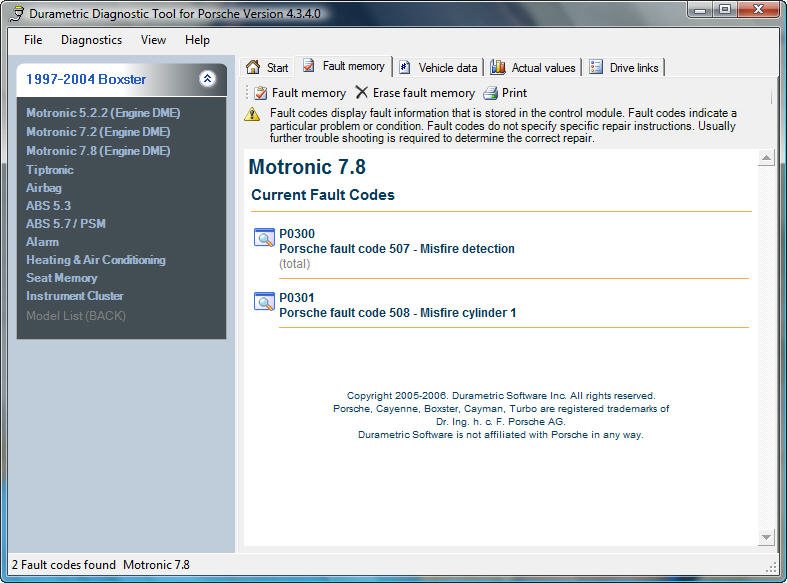
Task: Click the scrollbar up arrow
Action: coord(766,158)
